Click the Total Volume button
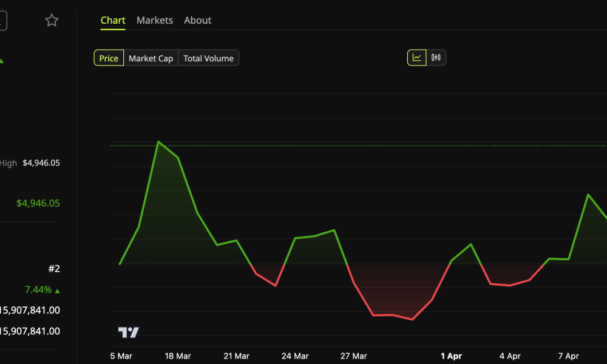Screen dimensions: 607x364 tap(208, 58)
